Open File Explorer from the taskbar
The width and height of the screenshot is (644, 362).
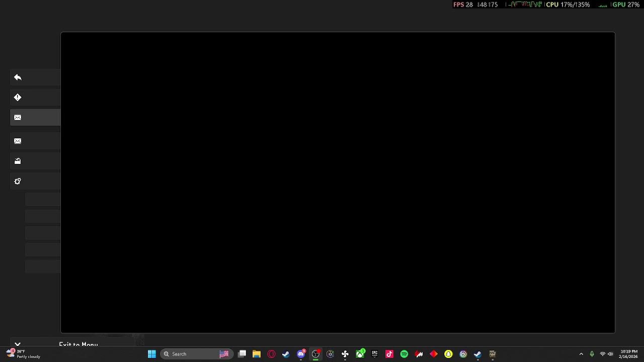point(257,354)
